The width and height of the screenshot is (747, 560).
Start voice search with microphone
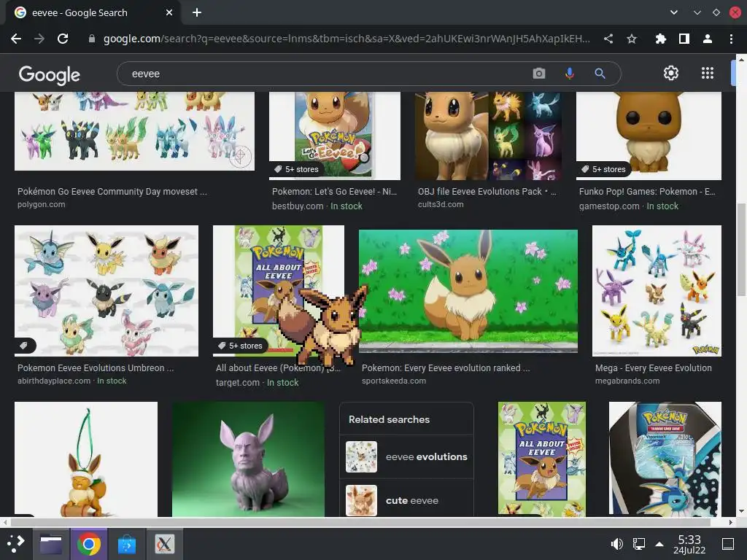569,74
